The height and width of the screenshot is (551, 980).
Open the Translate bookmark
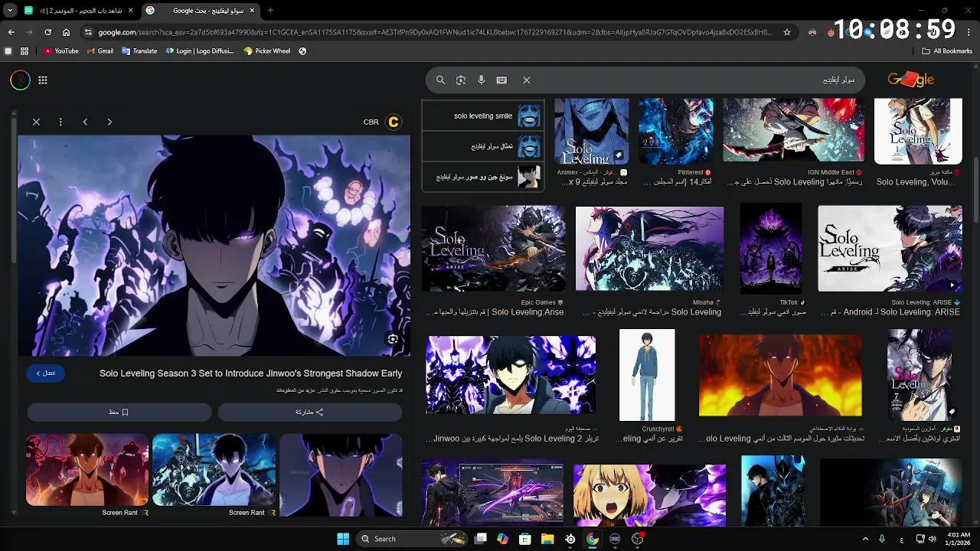click(139, 51)
